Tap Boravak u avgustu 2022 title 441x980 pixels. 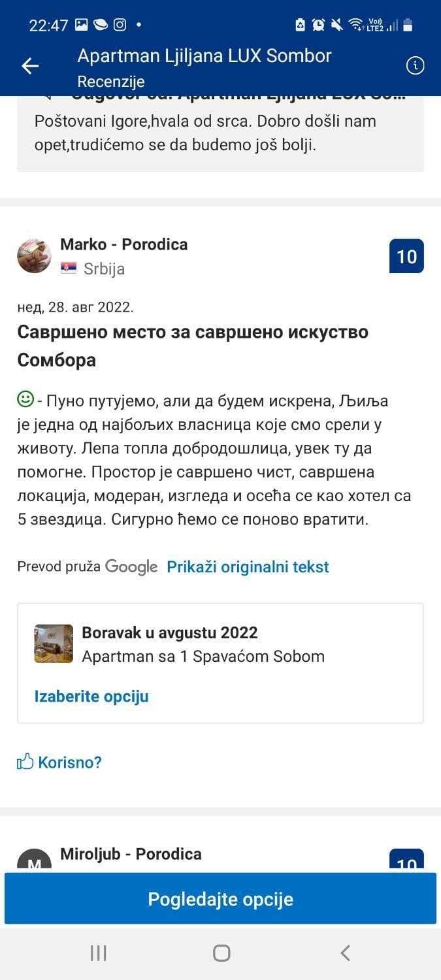170,632
